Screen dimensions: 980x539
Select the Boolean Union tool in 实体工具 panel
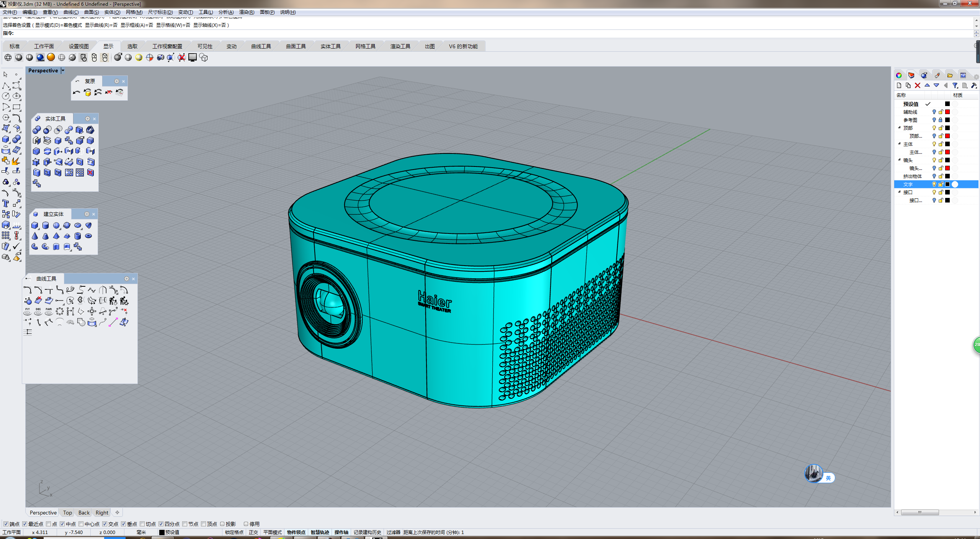(37, 130)
